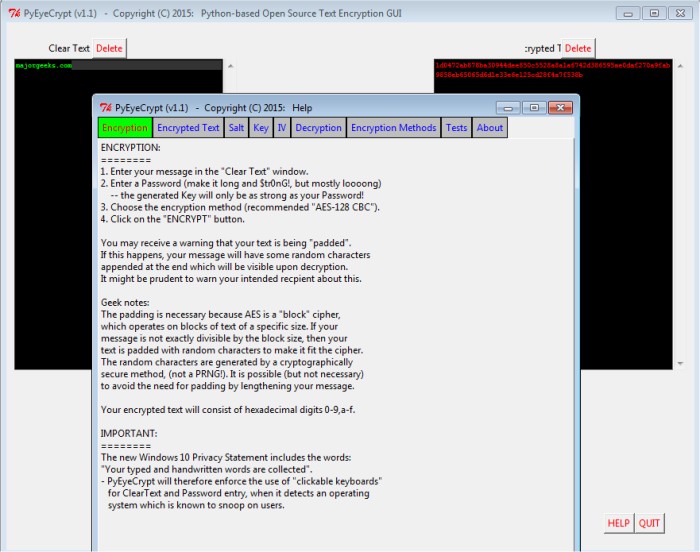Open the Salt help tab
700x552 pixels.
236,128
